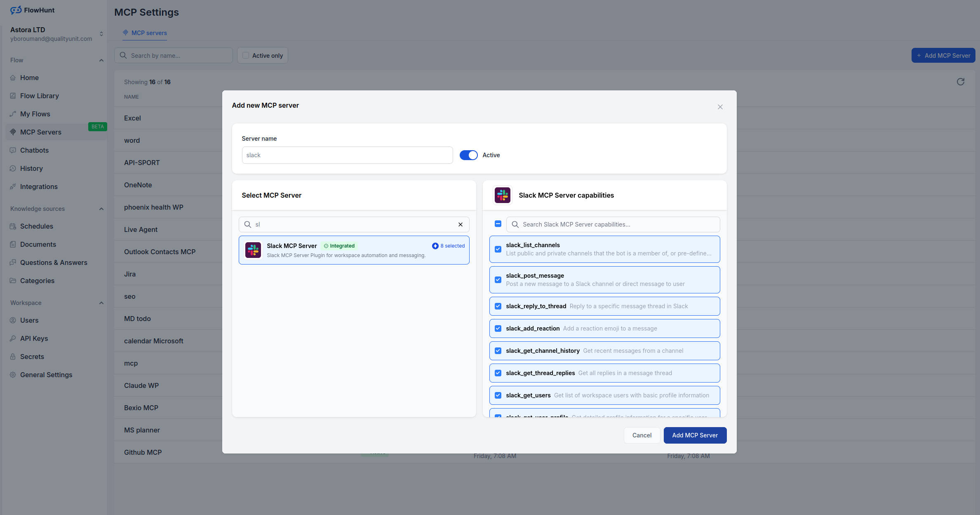The width and height of the screenshot is (980, 515).
Task: Switch to the MCP servers tab
Action: [x=145, y=33]
